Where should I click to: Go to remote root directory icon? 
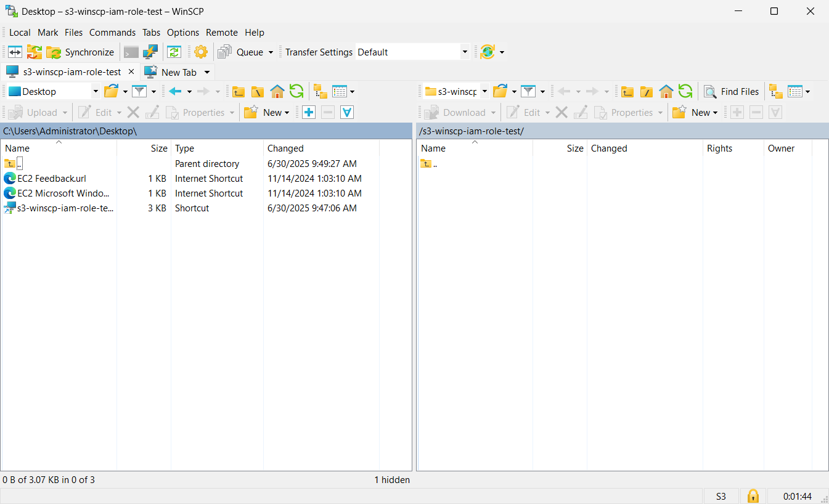(647, 92)
